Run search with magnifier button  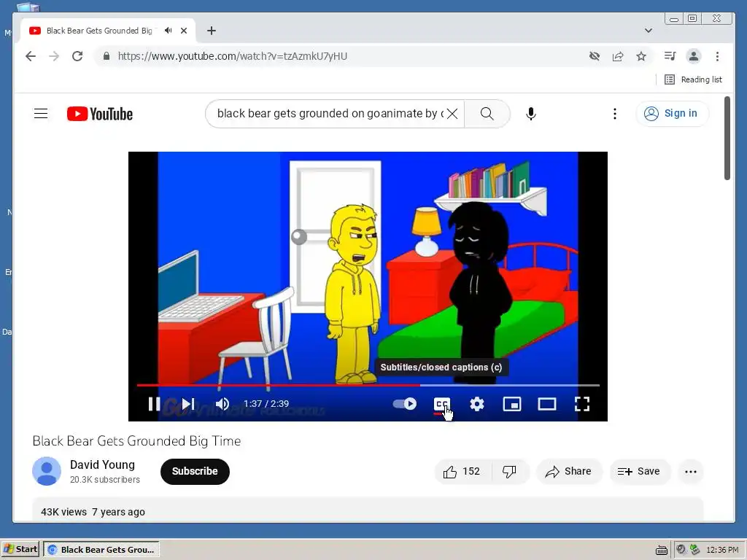(487, 113)
